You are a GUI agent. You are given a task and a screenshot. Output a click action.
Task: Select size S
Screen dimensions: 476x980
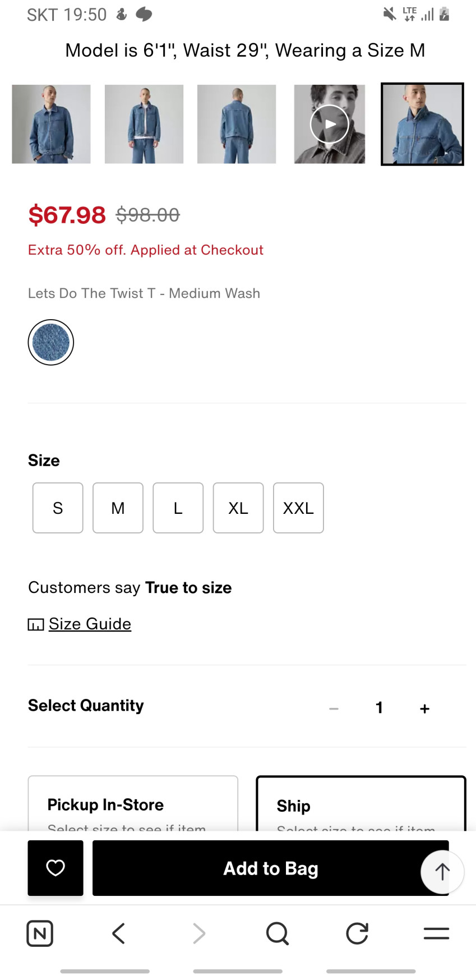click(58, 508)
